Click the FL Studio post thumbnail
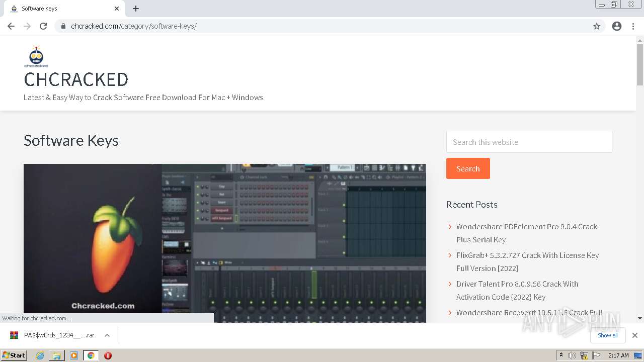 click(225, 243)
